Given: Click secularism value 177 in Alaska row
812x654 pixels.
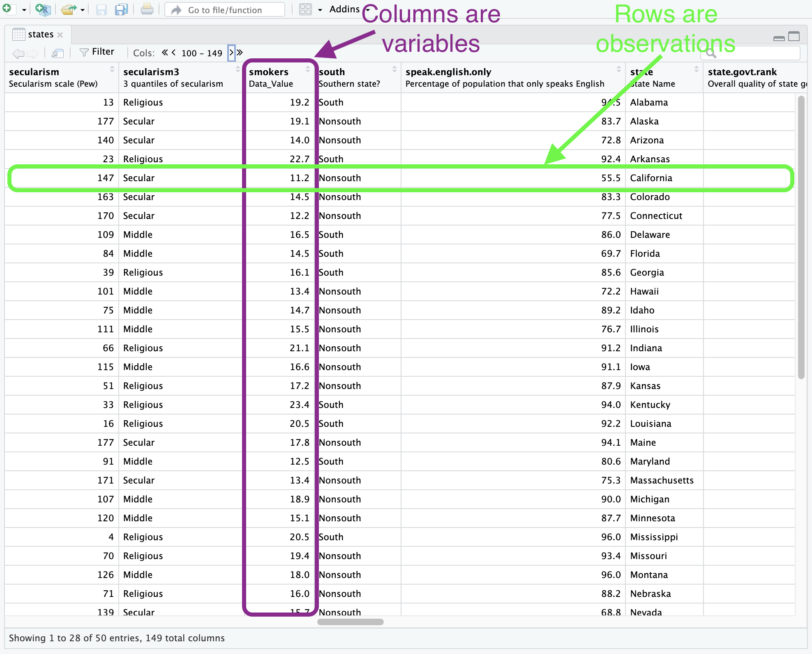Looking at the screenshot, I should 106,121.
